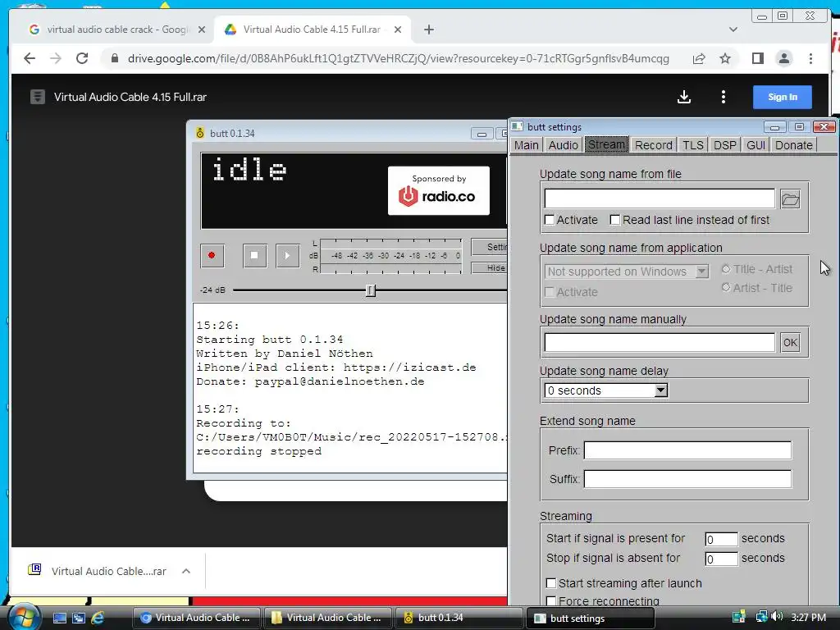This screenshot has height=630, width=840.
Task: Reload the Chrome page
Action: 82,58
